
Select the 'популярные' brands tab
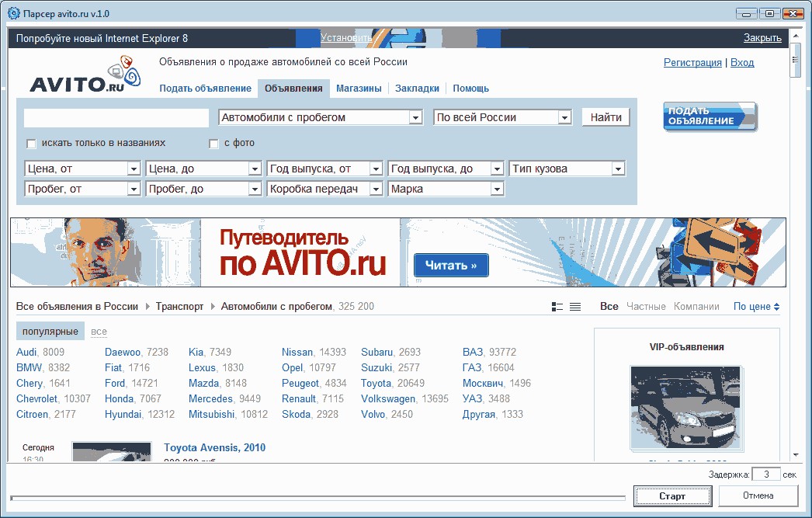click(x=50, y=332)
